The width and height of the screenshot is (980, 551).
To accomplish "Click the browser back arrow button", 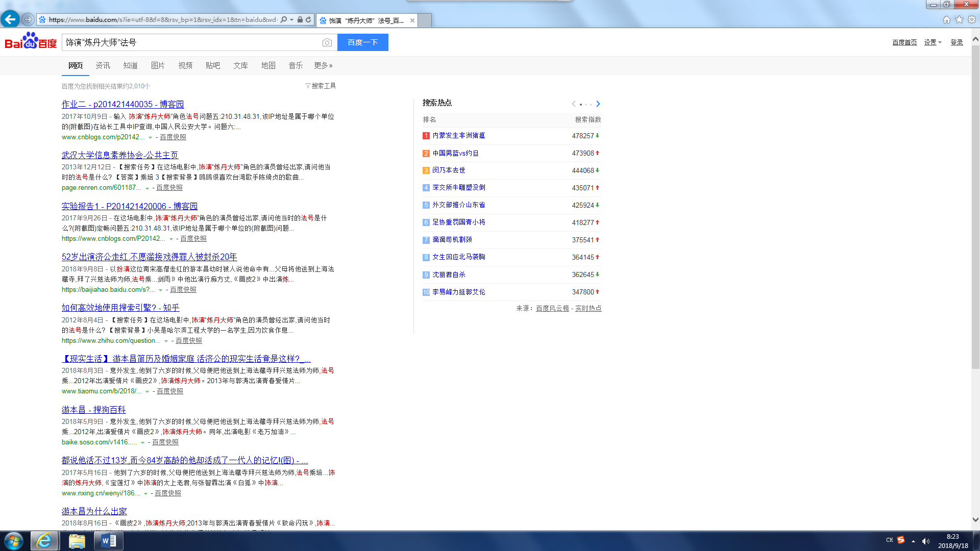I will [x=10, y=19].
